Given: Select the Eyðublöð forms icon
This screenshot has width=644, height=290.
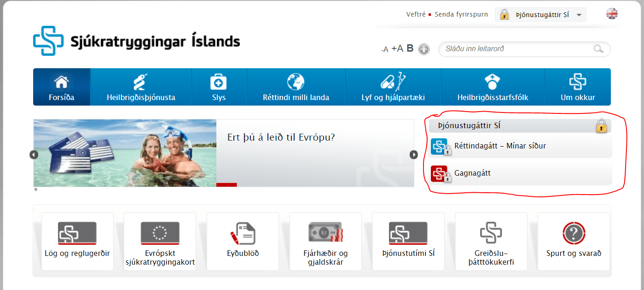Looking at the screenshot, I should [x=243, y=233].
